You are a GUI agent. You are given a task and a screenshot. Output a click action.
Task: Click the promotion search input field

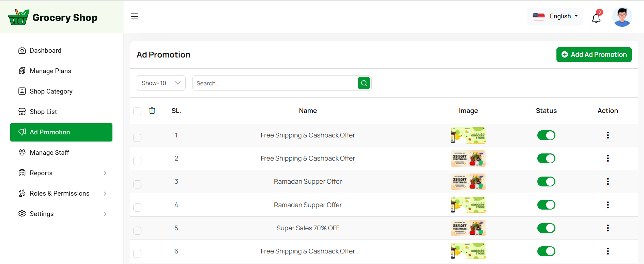(275, 83)
